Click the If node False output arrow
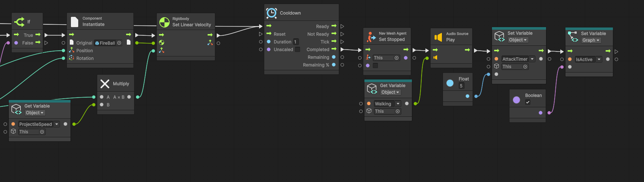The width and height of the screenshot is (644, 182). point(38,42)
